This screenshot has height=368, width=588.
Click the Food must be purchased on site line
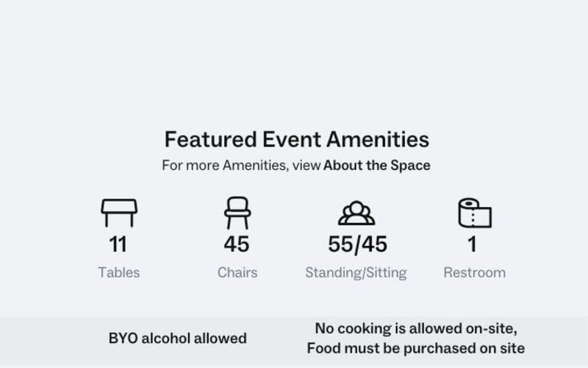pyautogui.click(x=416, y=348)
